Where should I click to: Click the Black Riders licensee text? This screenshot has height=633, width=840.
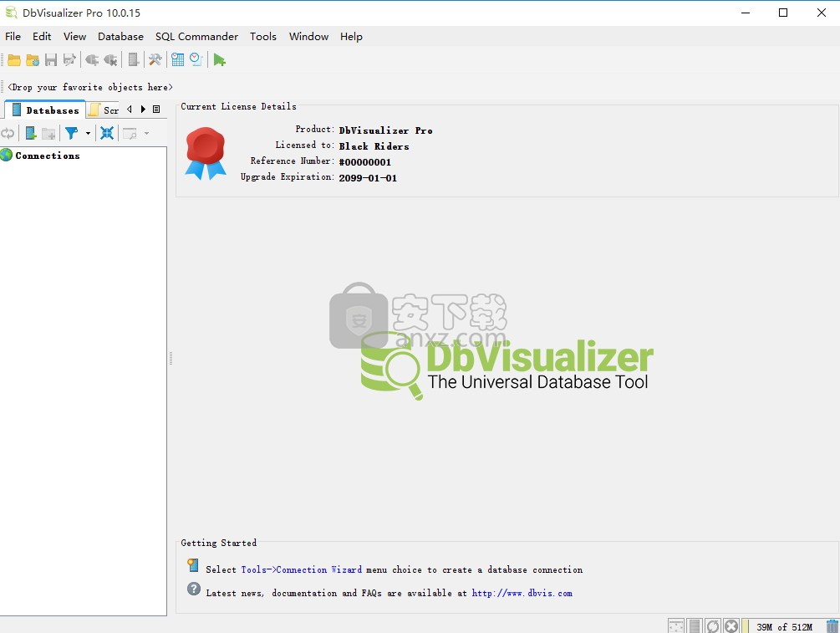coord(374,146)
